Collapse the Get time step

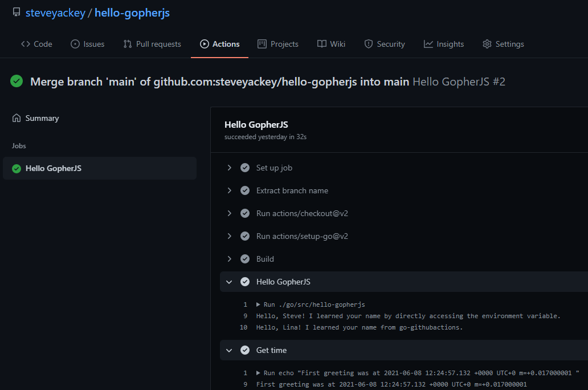pyautogui.click(x=229, y=350)
